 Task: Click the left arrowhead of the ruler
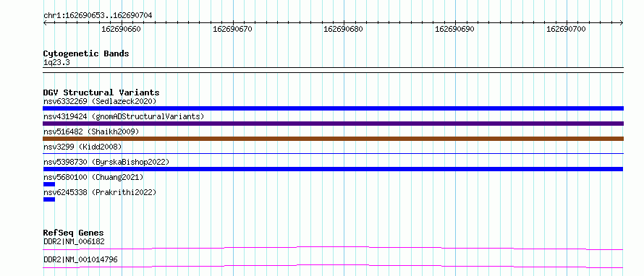[45, 22]
